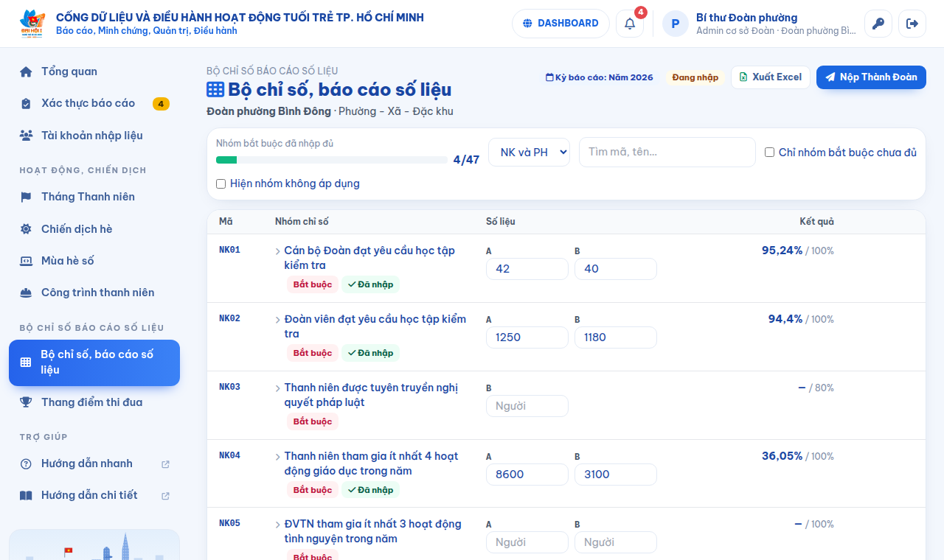Screen dimensions: 944x560
Task: Click the NK04 result 36,05% value
Action: tap(782, 456)
